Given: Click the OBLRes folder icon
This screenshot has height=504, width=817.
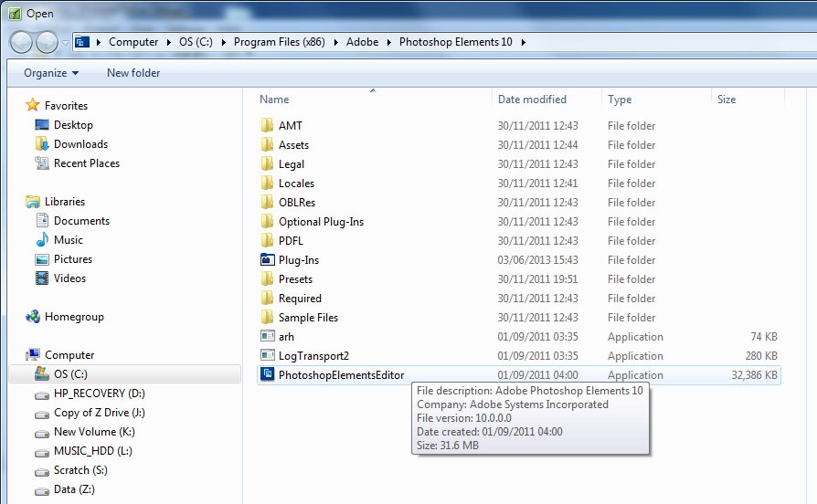Looking at the screenshot, I should point(267,202).
